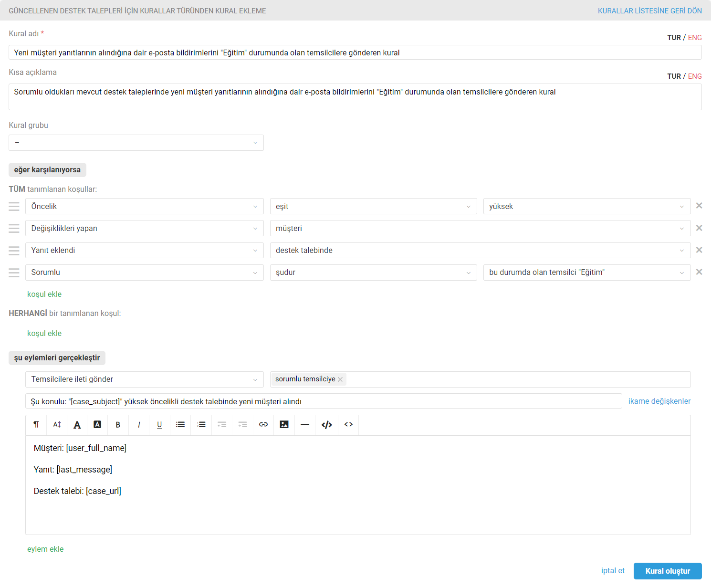Click 'Kural oluştur' to create rule
Viewport: 711px width, 588px height.
[667, 571]
